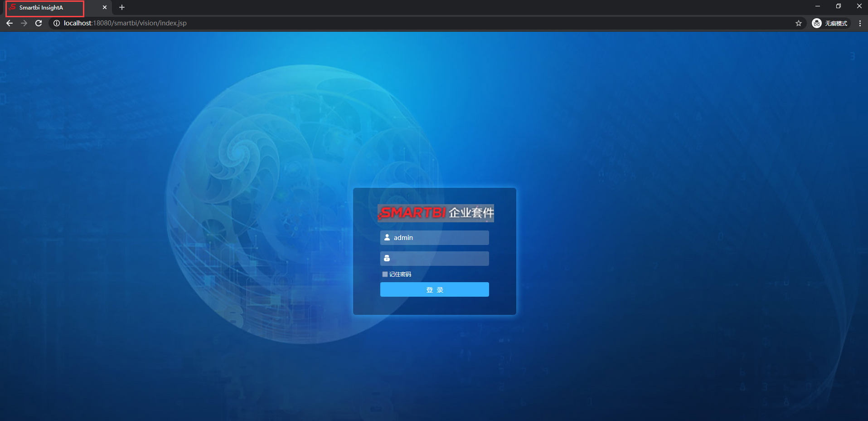This screenshot has width=868, height=421.
Task: Open a new tab with plus button
Action: 122,7
